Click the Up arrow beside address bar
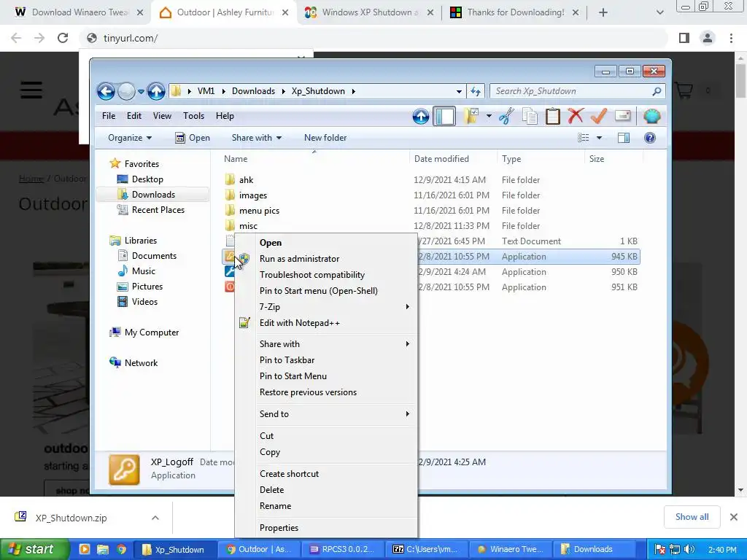 coord(156,91)
